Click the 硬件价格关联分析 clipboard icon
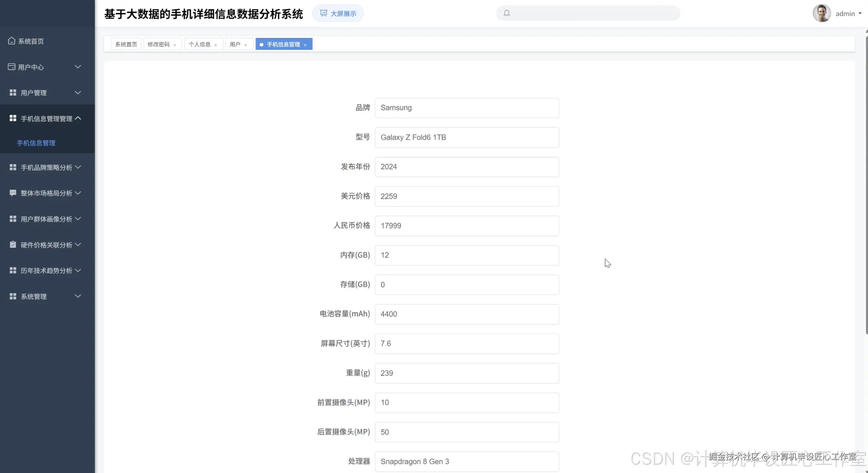The image size is (868, 473). 13,244
